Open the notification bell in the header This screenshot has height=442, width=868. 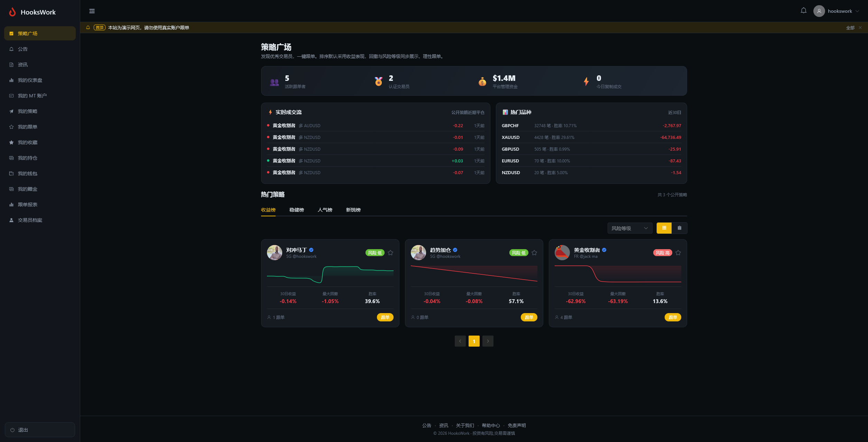[804, 11]
